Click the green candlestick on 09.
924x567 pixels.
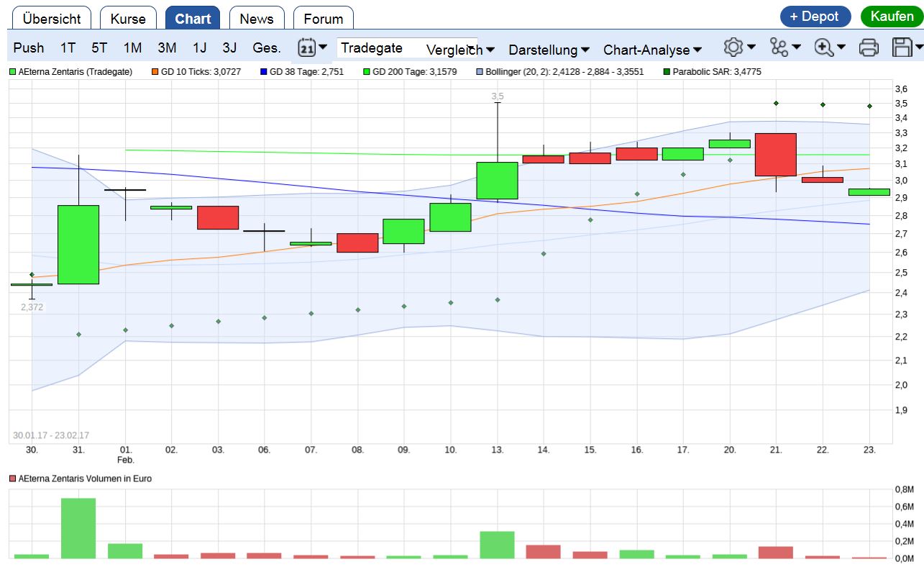403,232
